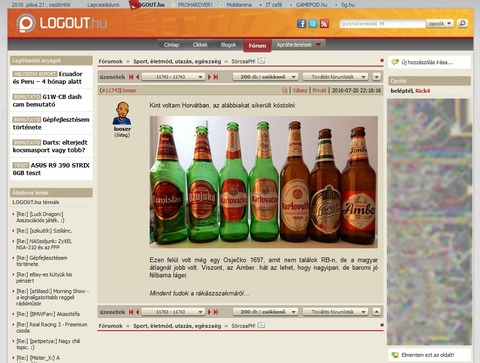480x363 pixels.
Task: Click the 'Privát' message link
Action: pos(319,90)
